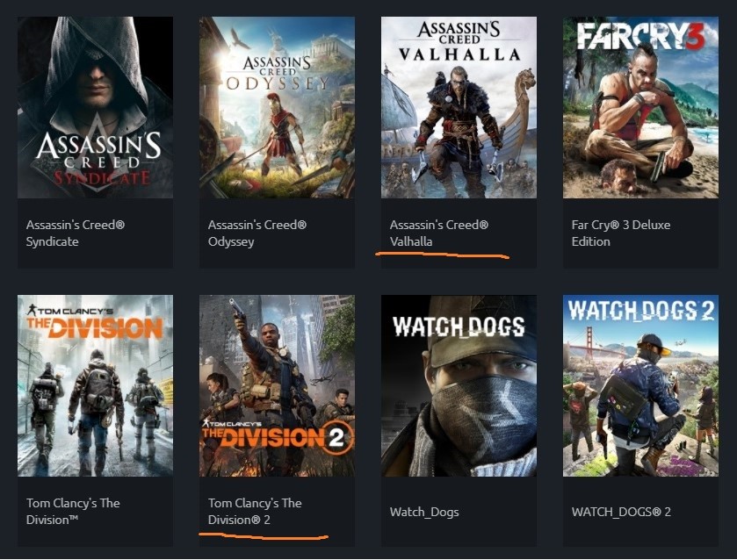Click the Assassin's Creed® Syndicate title text
The width and height of the screenshot is (737, 560).
coord(76,233)
